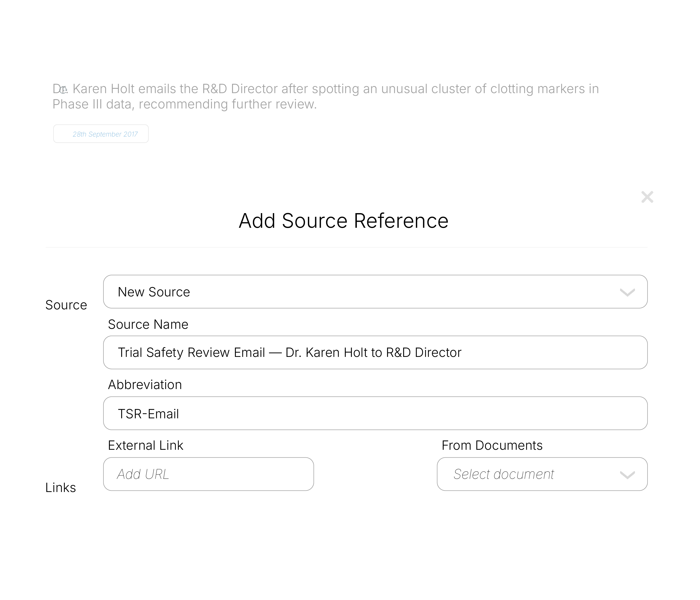This screenshot has height=600, width=700.
Task: Click the clock history icon beside the event text
Action: coord(63,90)
